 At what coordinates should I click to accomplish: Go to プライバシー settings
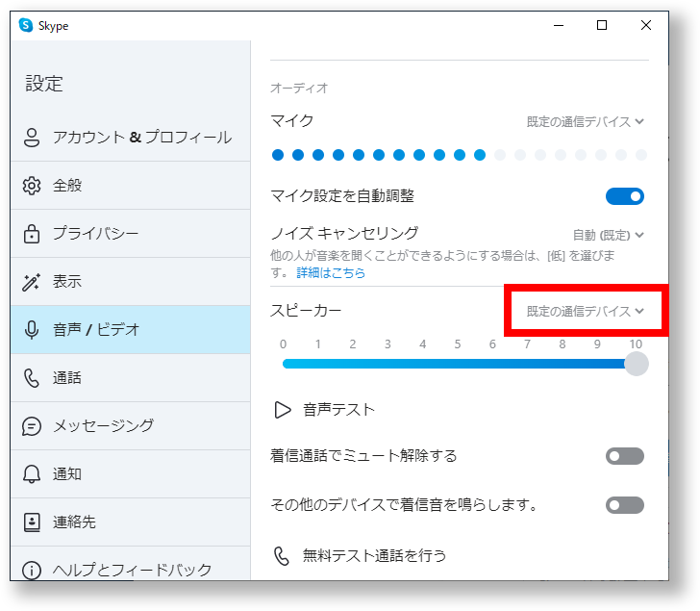(x=131, y=234)
